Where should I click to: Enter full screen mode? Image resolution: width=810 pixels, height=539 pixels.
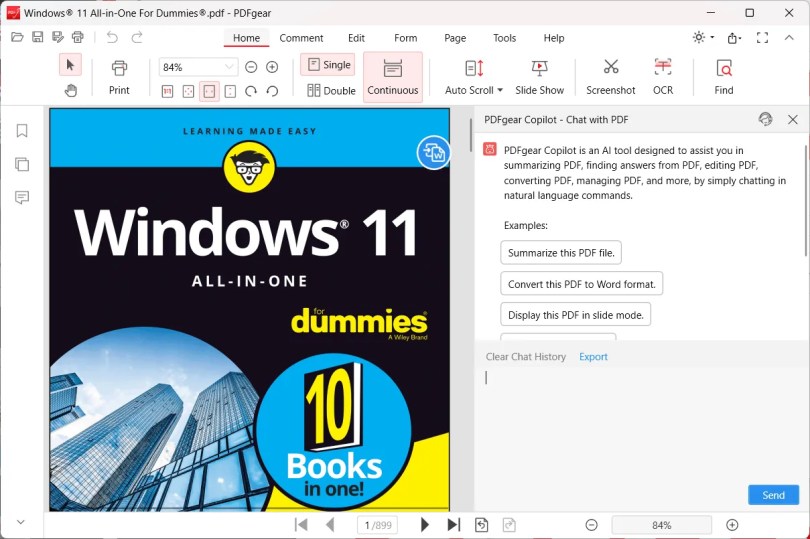tap(762, 37)
